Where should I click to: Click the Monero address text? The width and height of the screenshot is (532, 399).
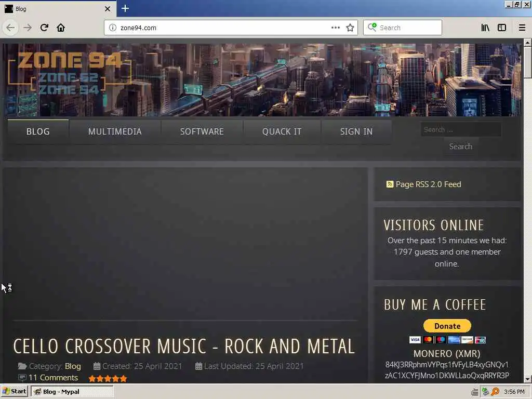(x=447, y=370)
